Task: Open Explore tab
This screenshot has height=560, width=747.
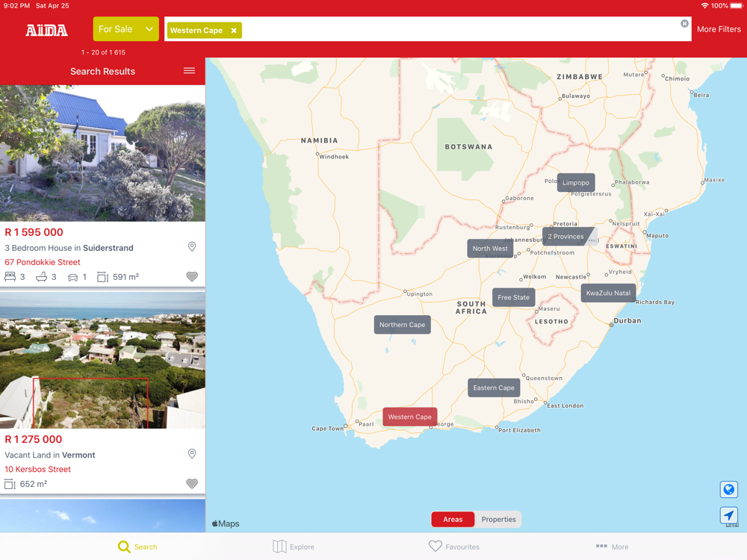Action: point(294,547)
